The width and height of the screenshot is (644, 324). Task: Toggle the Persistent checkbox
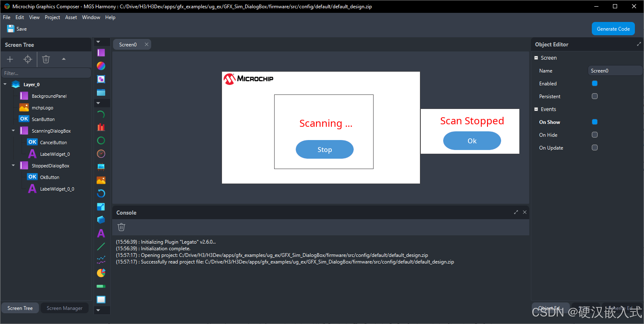pos(595,96)
